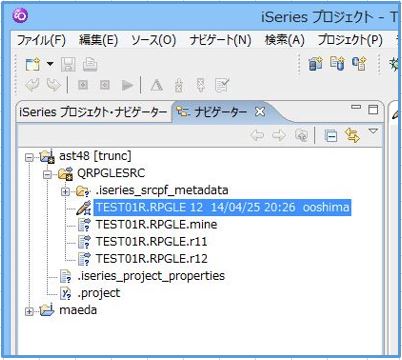402x360 pixels.
Task: Switch to the iSeries プロジェクト・ナビゲーター tab
Action: [x=93, y=112]
